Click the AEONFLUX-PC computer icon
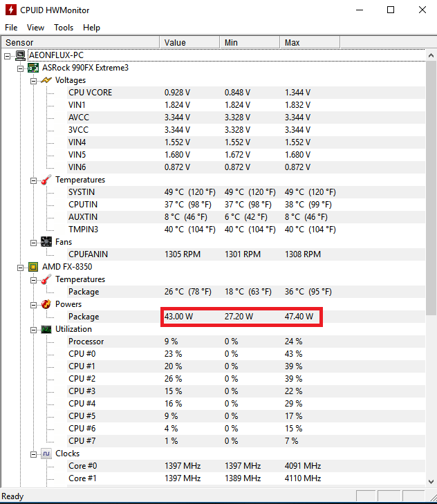The height and width of the screenshot is (504, 437). [x=21, y=55]
